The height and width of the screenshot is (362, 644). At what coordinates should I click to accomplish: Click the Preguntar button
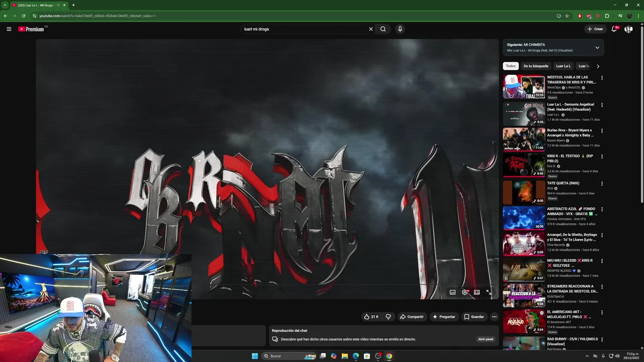tap(444, 317)
